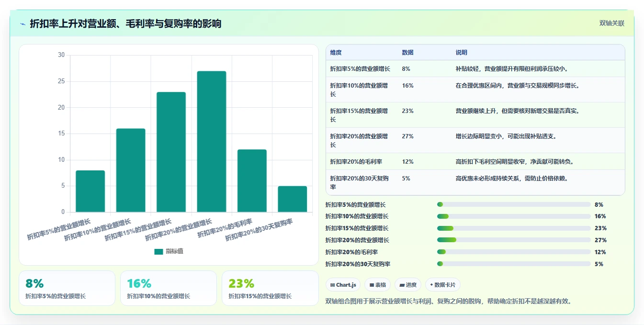The image size is (644, 325).
Task: Click the 27% value beside progress bar
Action: pyautogui.click(x=600, y=240)
